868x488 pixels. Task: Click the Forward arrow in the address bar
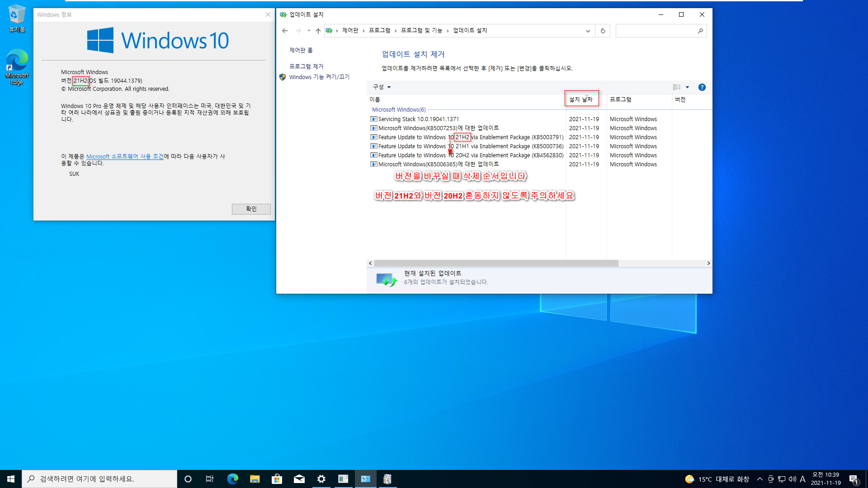298,31
